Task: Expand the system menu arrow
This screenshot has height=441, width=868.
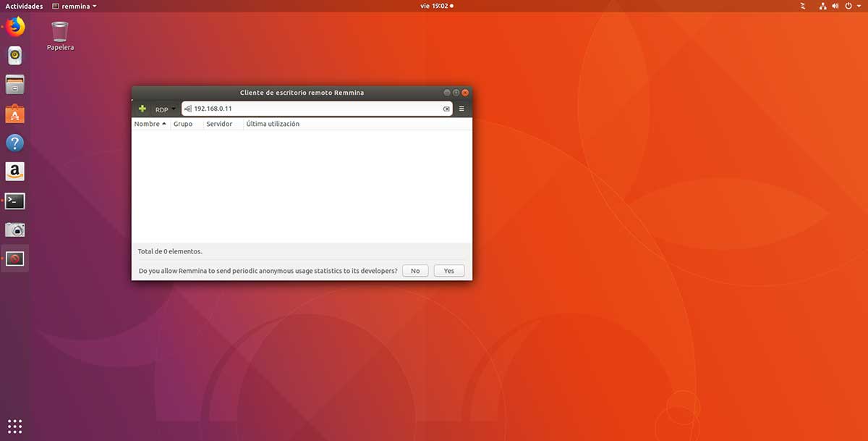Action: pos(858,6)
